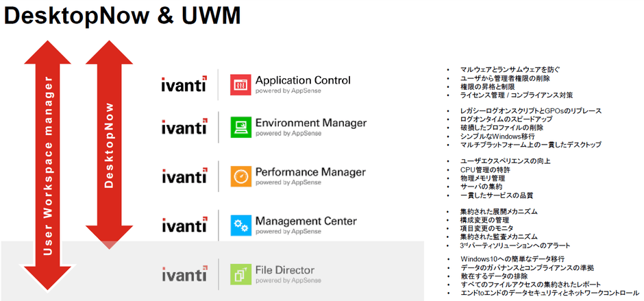This screenshot has width=644, height=301.
Task: Click the DesktopNow red double arrow
Action: pos(108,144)
